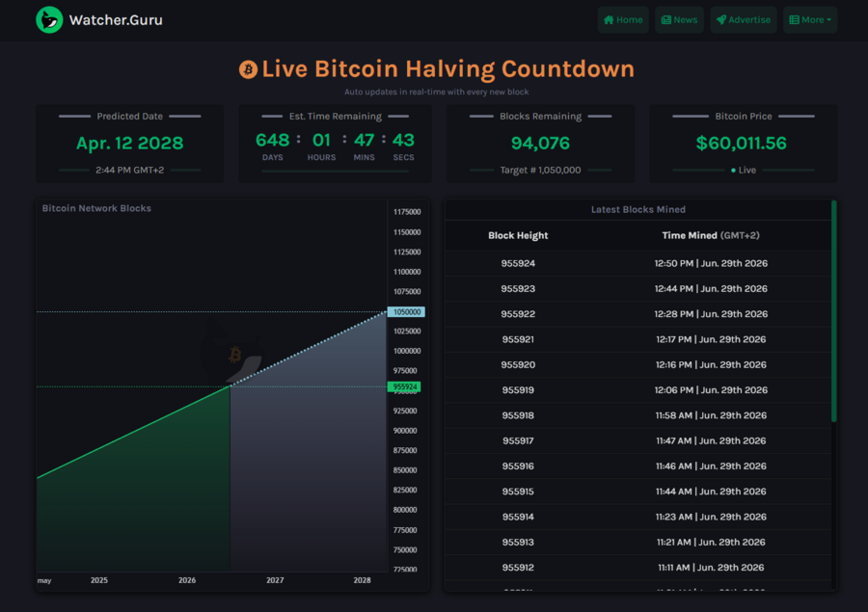The height and width of the screenshot is (612, 868).
Task: Click the Latest Blocks Mined heading
Action: tap(638, 210)
